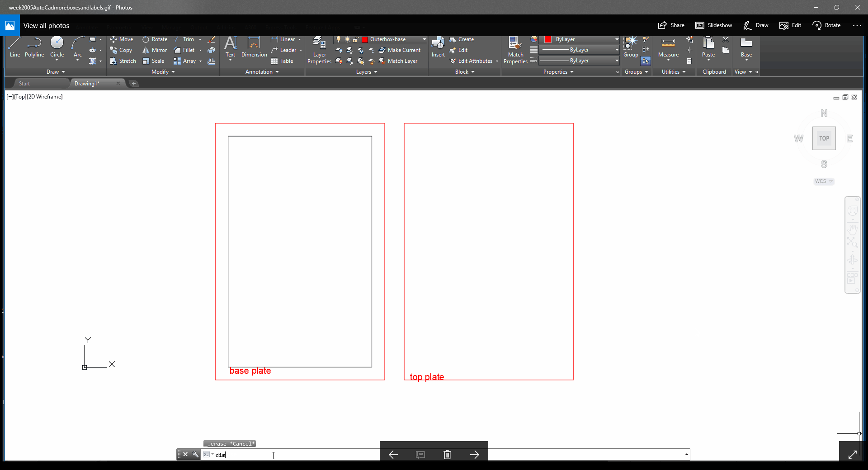Open the quick calculator icon in Utilities
The image size is (868, 470).
pos(689,61)
